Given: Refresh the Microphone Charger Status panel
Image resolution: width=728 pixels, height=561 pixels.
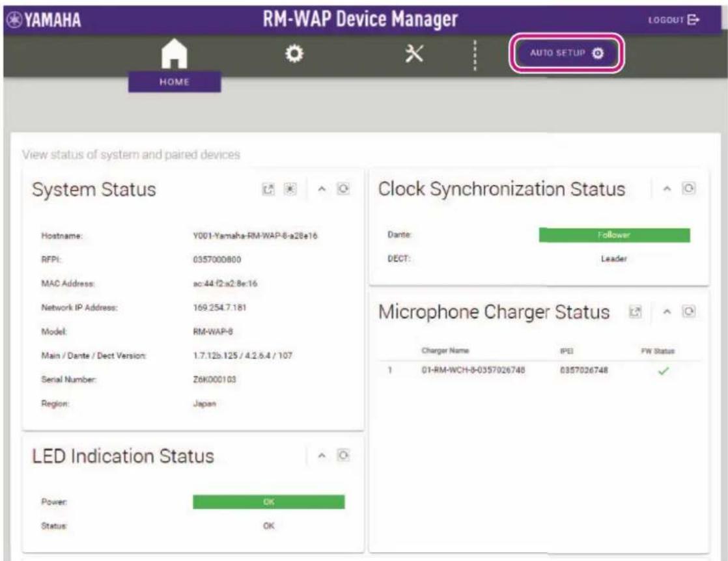Looking at the screenshot, I should (x=688, y=311).
